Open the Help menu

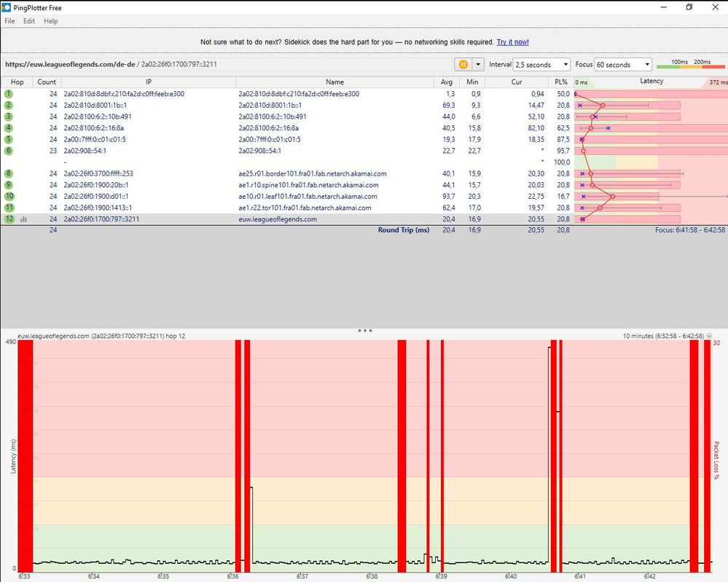50,21
